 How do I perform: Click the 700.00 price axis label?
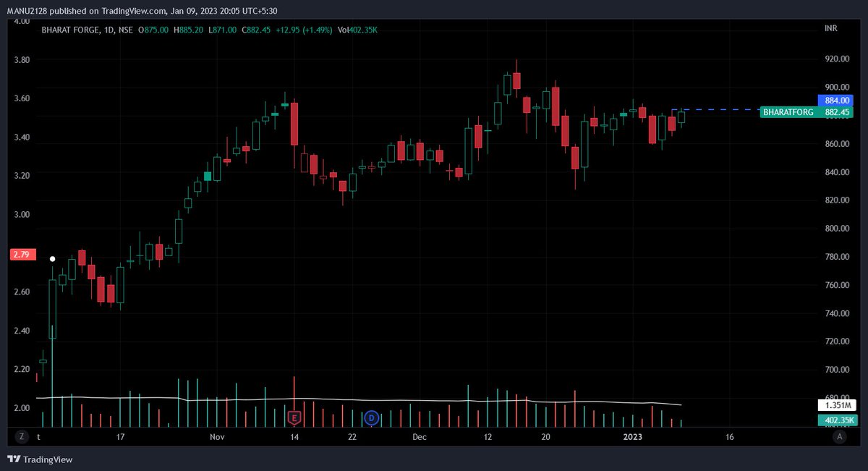click(x=836, y=370)
